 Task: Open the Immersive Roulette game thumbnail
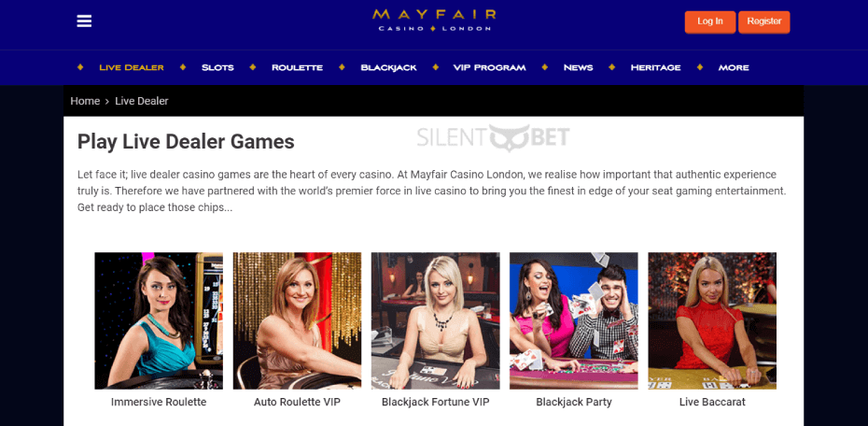coord(159,320)
